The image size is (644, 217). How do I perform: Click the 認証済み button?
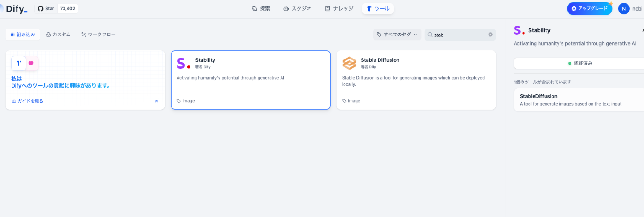point(579,63)
